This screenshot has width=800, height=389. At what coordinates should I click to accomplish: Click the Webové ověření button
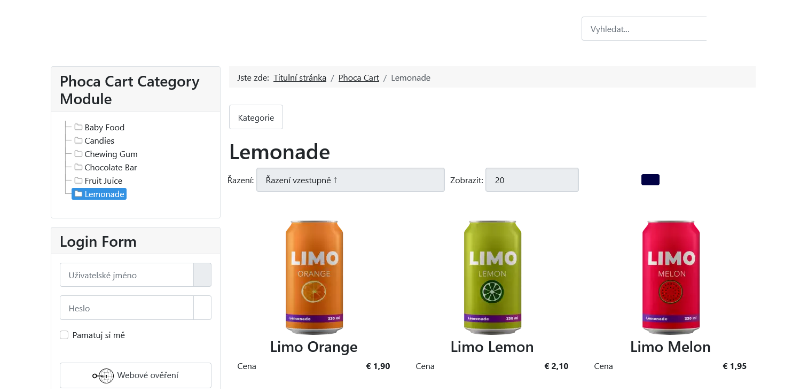click(x=136, y=375)
